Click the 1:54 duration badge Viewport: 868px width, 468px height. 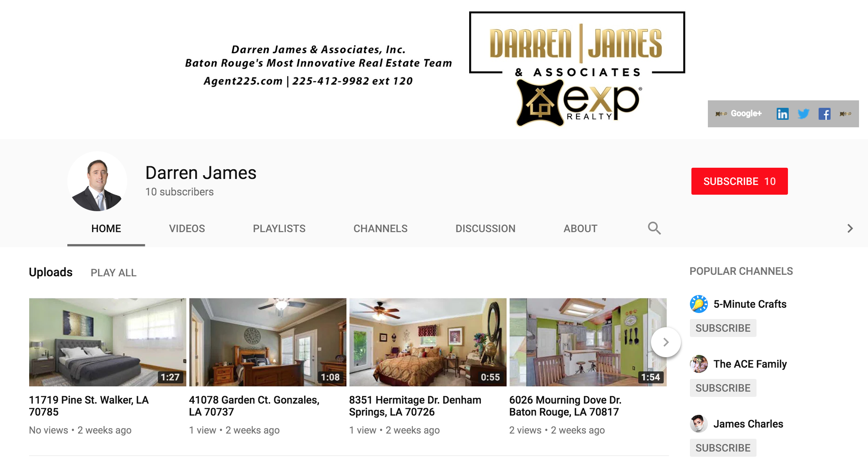coord(651,377)
